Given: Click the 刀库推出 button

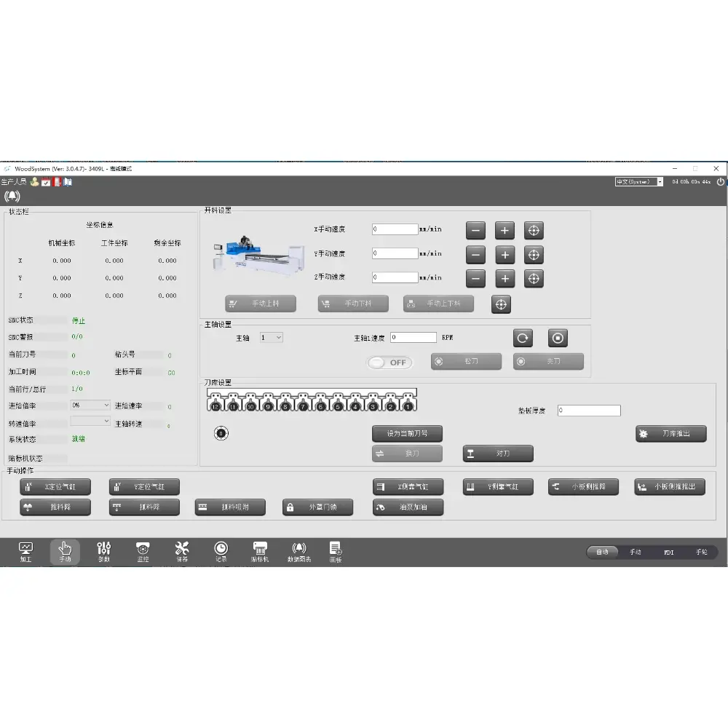Looking at the screenshot, I should [x=671, y=434].
